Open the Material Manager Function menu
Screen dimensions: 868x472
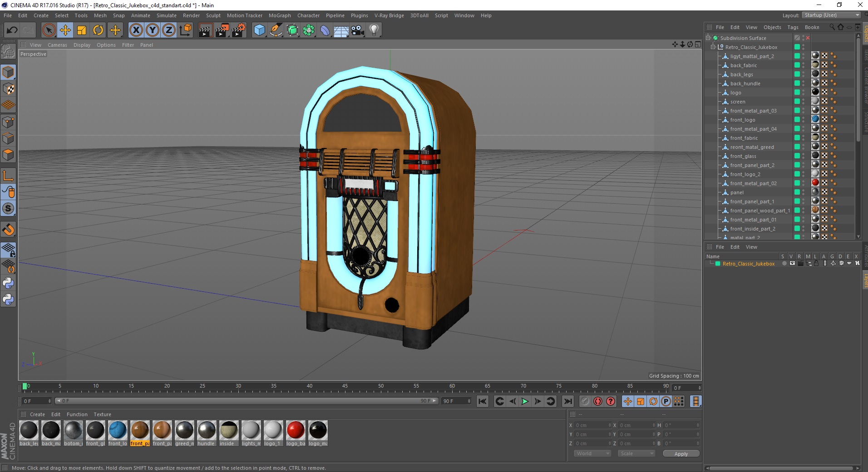click(x=77, y=414)
